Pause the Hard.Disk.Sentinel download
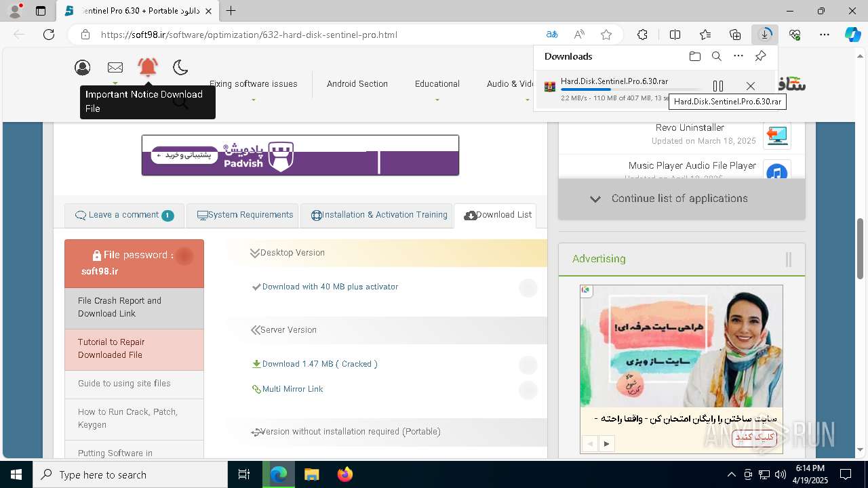This screenshot has width=868, height=488. 718,86
